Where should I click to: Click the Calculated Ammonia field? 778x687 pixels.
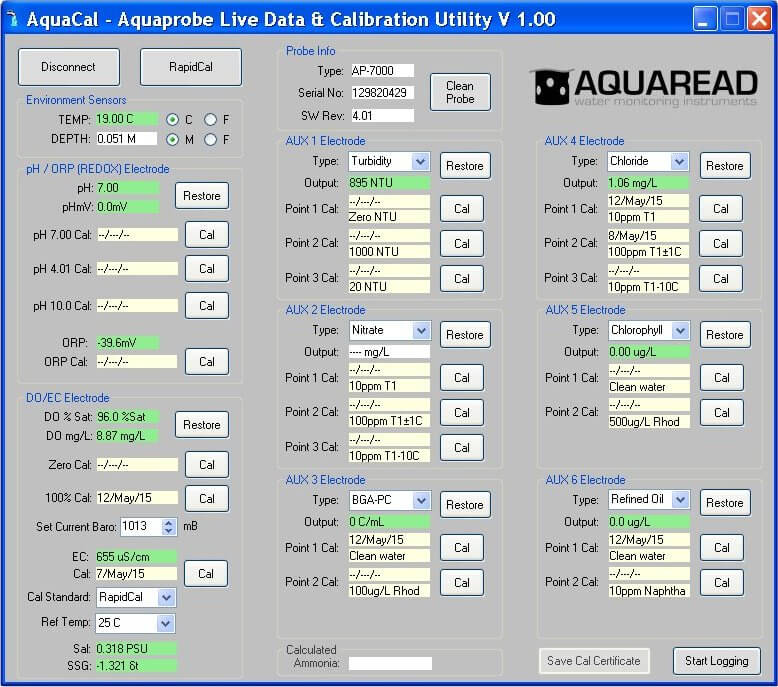(390, 663)
